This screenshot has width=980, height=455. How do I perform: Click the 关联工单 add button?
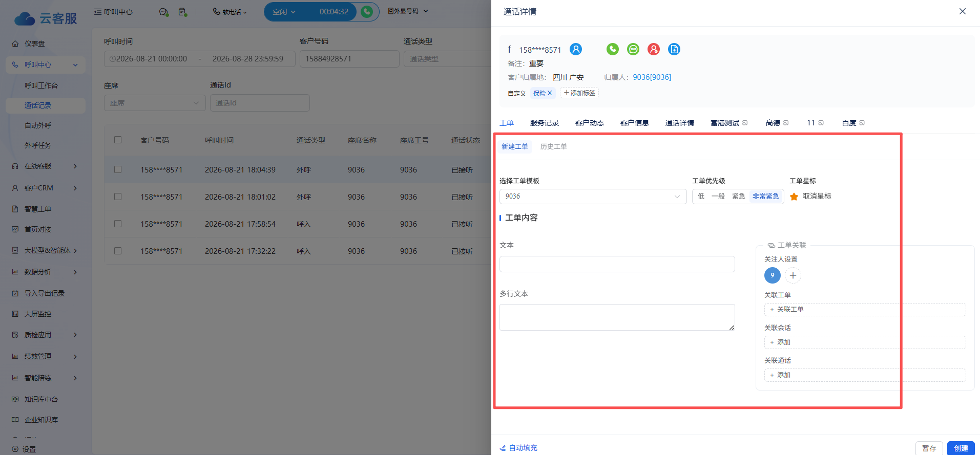[865, 310]
